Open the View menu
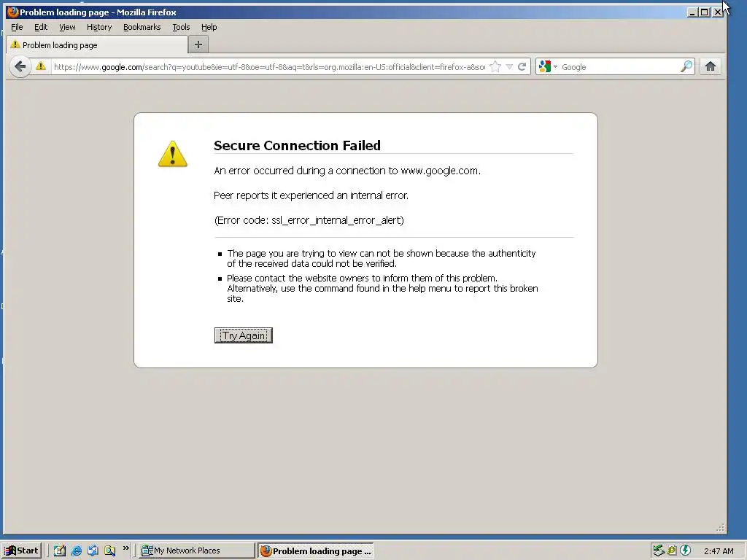This screenshot has width=747, height=560. coord(67,27)
